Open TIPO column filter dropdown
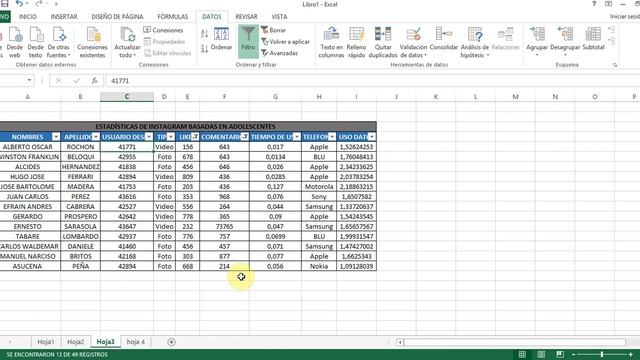Viewport: 640px width, 360px height. pyautogui.click(x=171, y=137)
